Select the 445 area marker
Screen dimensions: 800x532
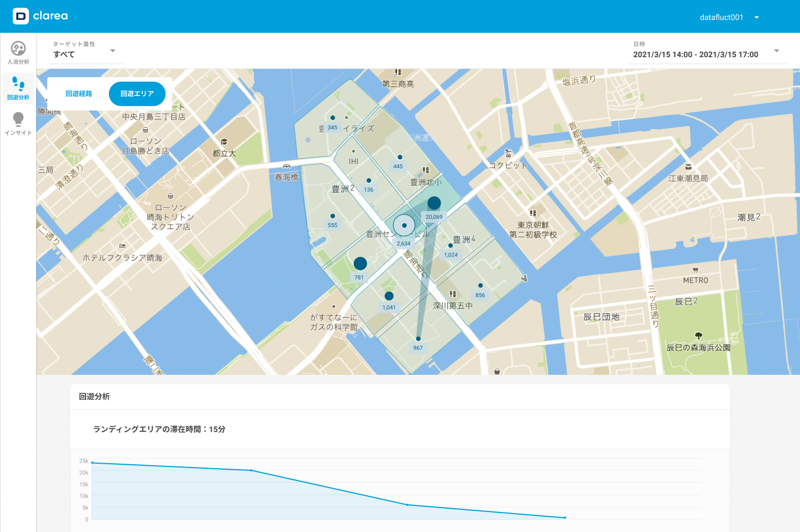(400, 157)
